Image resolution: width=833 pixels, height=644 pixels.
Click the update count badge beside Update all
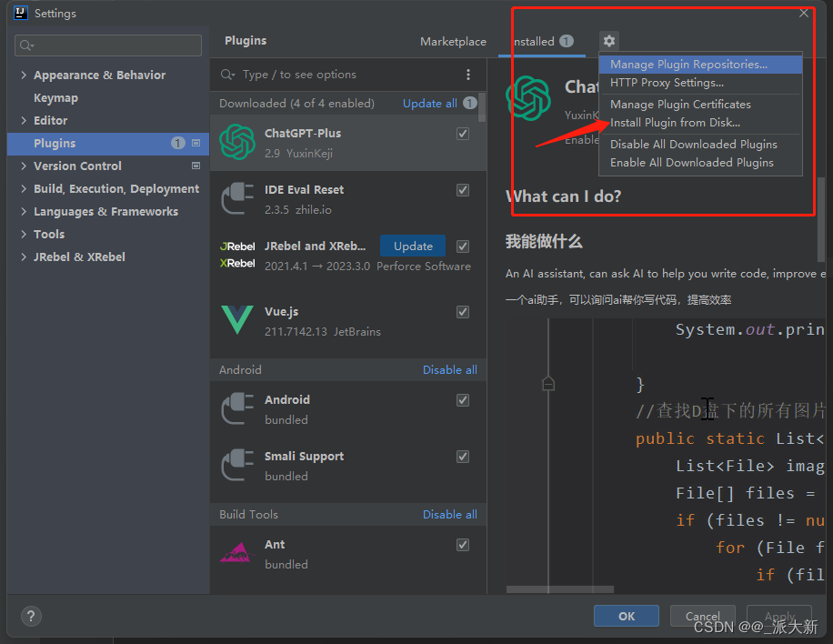coord(469,103)
